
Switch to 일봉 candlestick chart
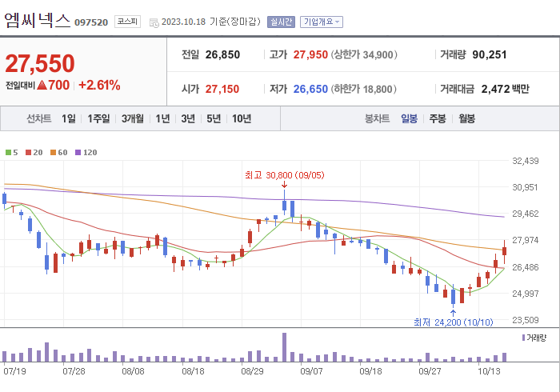(409, 118)
